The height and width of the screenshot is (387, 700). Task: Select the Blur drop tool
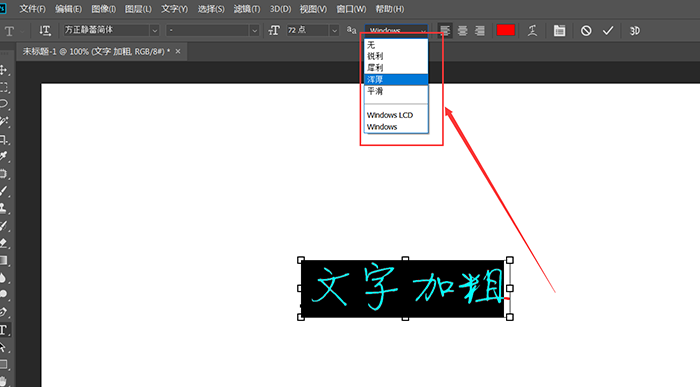pos(4,278)
